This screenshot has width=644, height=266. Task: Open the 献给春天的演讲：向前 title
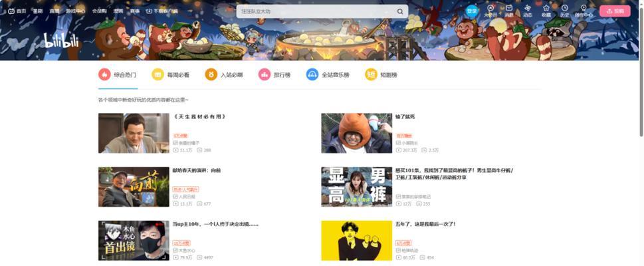197,170
